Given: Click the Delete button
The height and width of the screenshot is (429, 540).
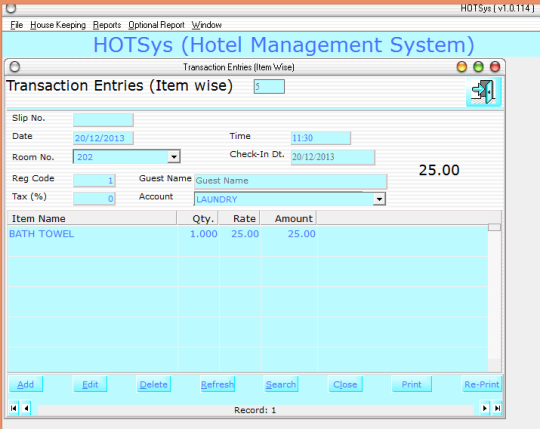Looking at the screenshot, I should tap(154, 384).
